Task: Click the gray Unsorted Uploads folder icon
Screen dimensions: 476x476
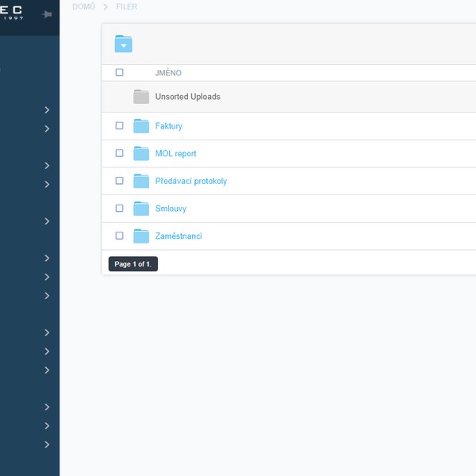Action: pos(141,97)
